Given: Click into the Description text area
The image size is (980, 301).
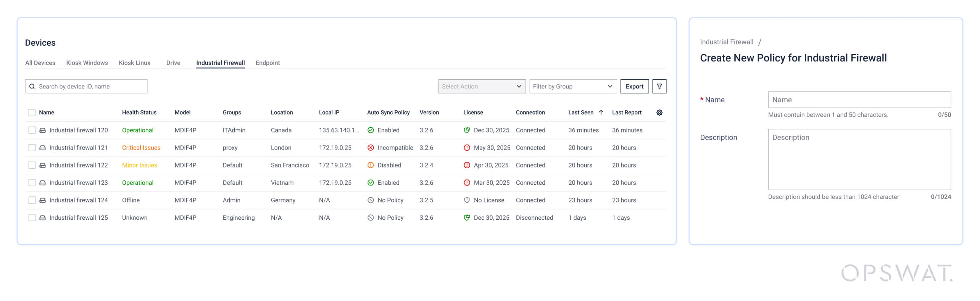Looking at the screenshot, I should tap(859, 159).
